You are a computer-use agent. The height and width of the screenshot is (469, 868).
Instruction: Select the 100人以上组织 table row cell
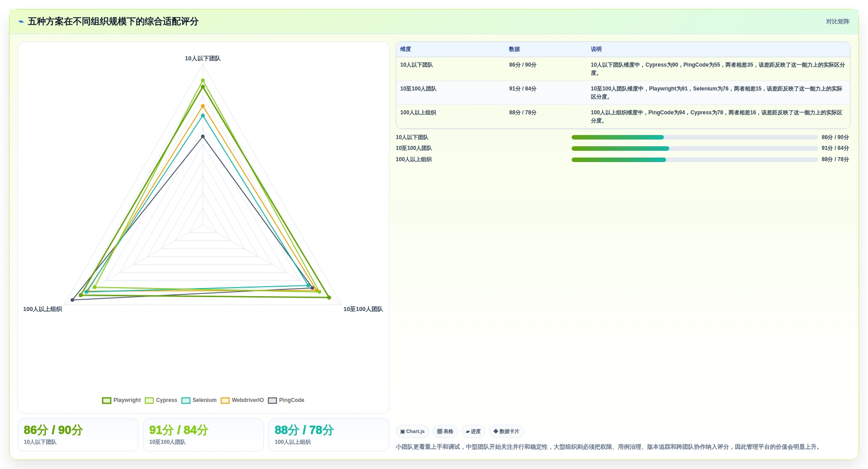[450, 117]
